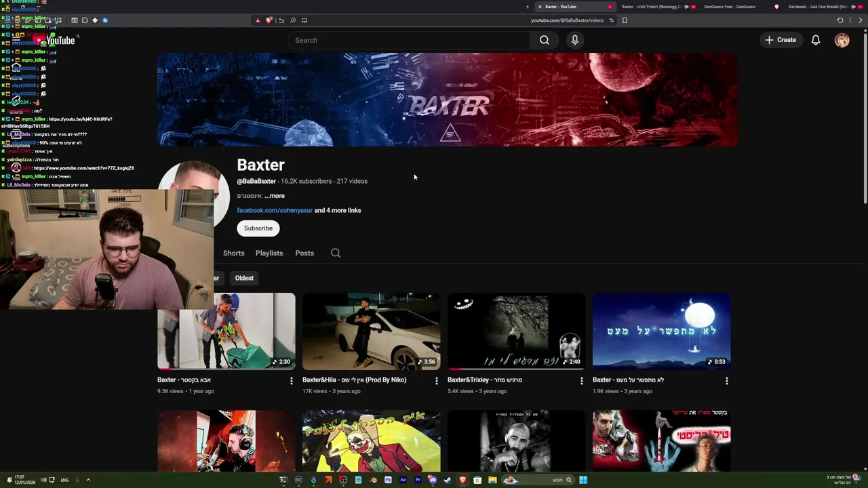Open Premiere Pro from the taskbar
The image size is (868, 488).
tap(418, 480)
